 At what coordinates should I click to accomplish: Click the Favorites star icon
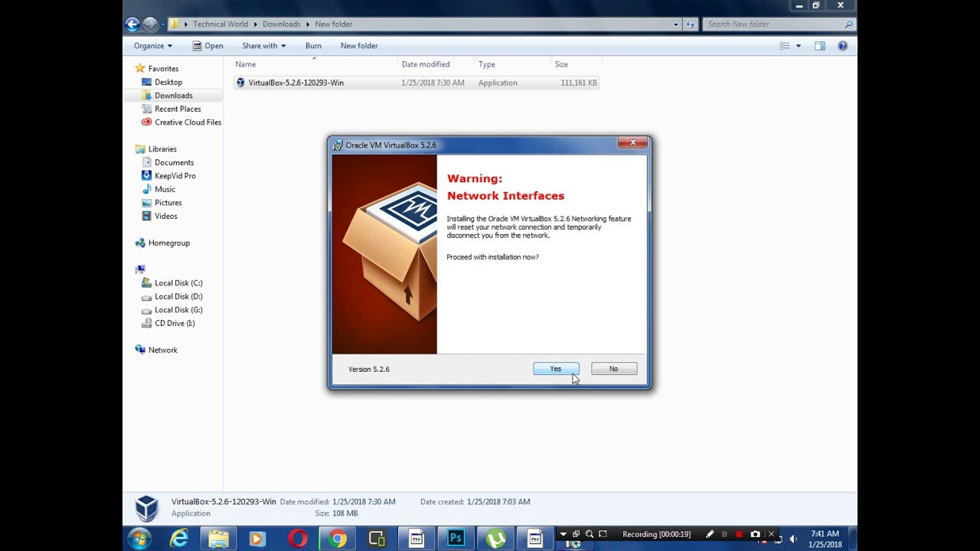click(x=140, y=68)
